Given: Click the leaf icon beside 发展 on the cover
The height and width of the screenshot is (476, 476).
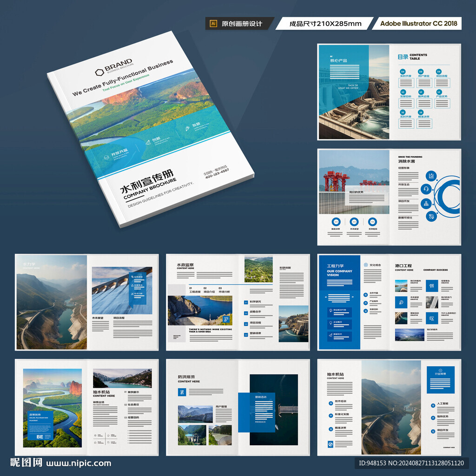Looking at the screenshot, I should [188, 129].
